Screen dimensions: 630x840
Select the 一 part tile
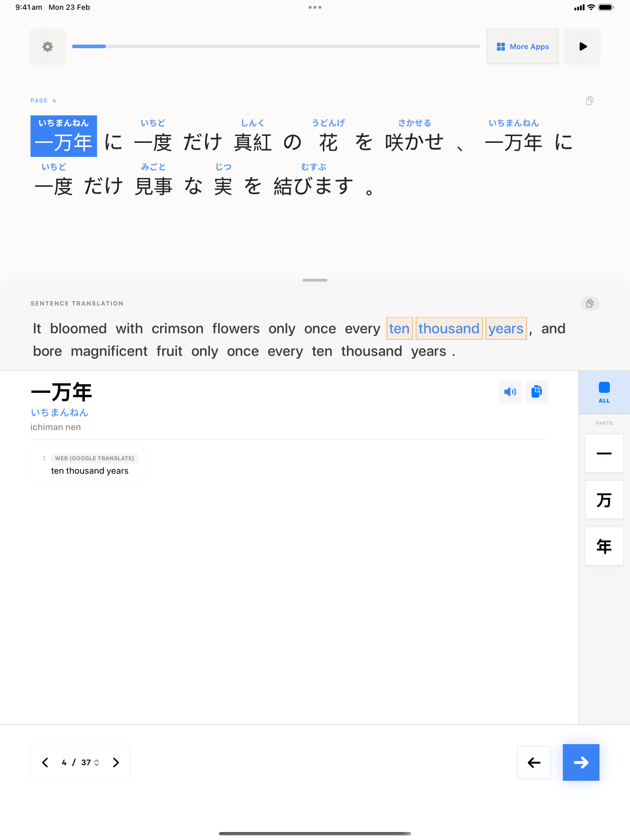(x=604, y=453)
